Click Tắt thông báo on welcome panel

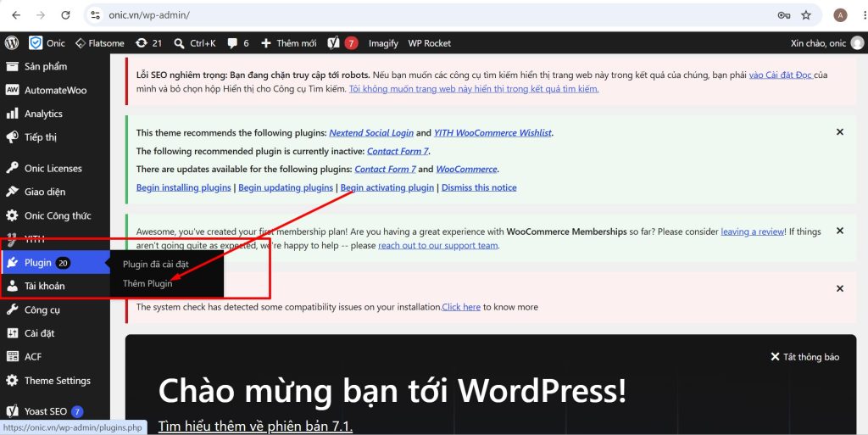click(x=805, y=357)
